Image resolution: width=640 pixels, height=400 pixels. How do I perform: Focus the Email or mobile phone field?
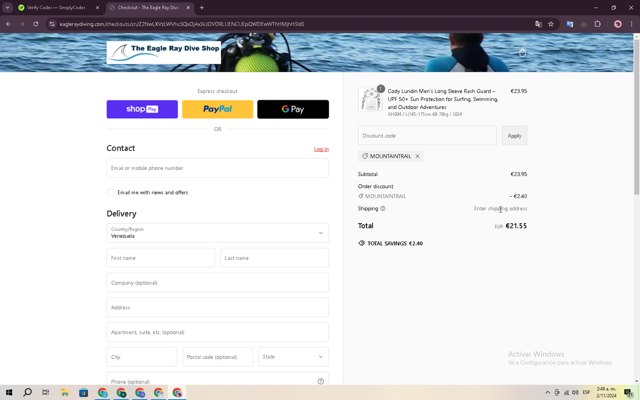coord(218,168)
